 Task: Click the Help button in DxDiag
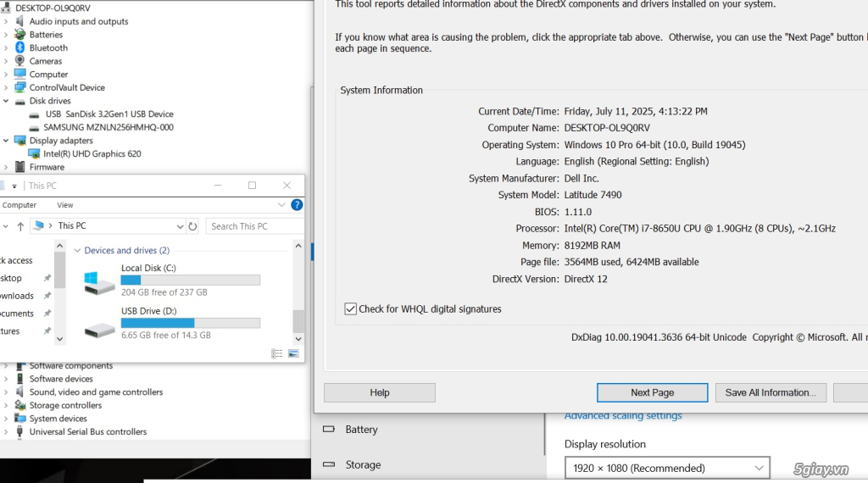(x=380, y=392)
